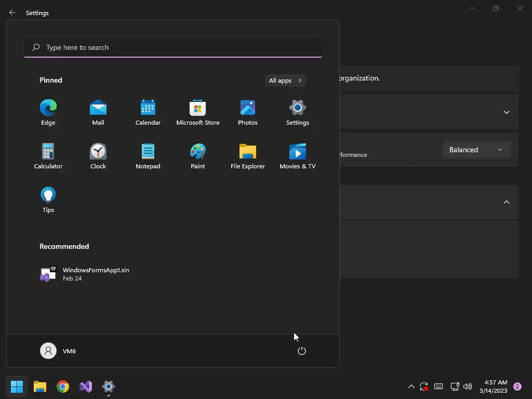
Task: Open the Balanced power mode dropdown
Action: click(x=477, y=150)
